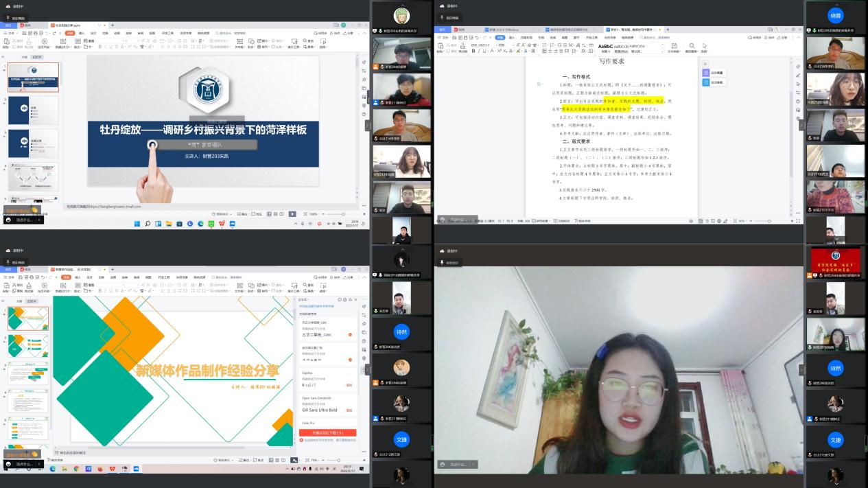Click the purple essay-check icon beside the Word page
The width and height of the screenshot is (868, 488).
click(x=705, y=72)
